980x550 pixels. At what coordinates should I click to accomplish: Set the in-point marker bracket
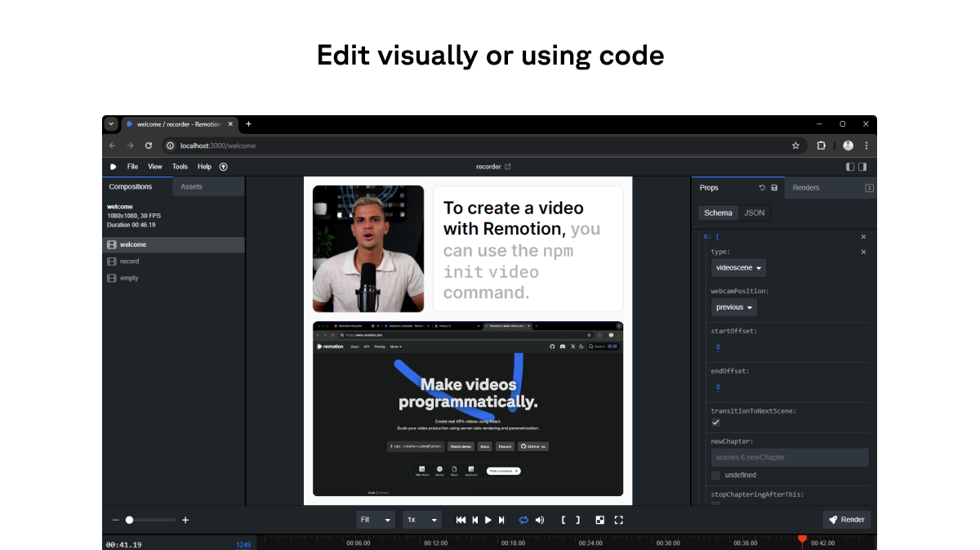pyautogui.click(x=563, y=520)
